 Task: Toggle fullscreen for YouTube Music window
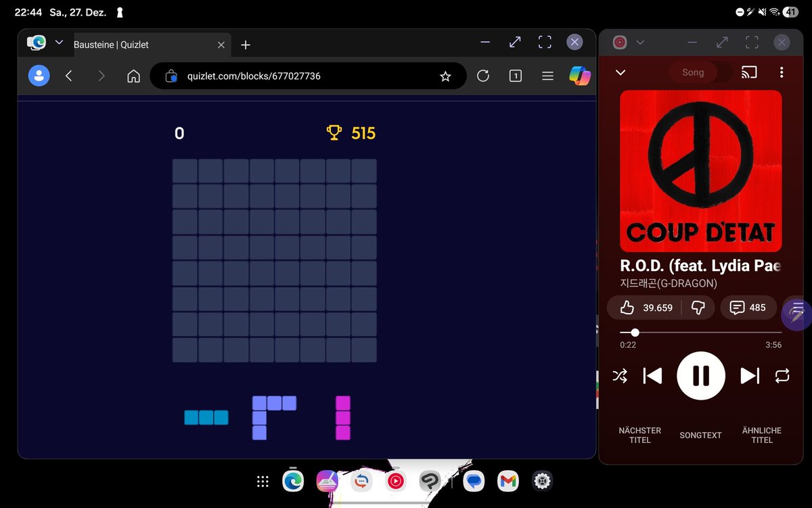[752, 43]
